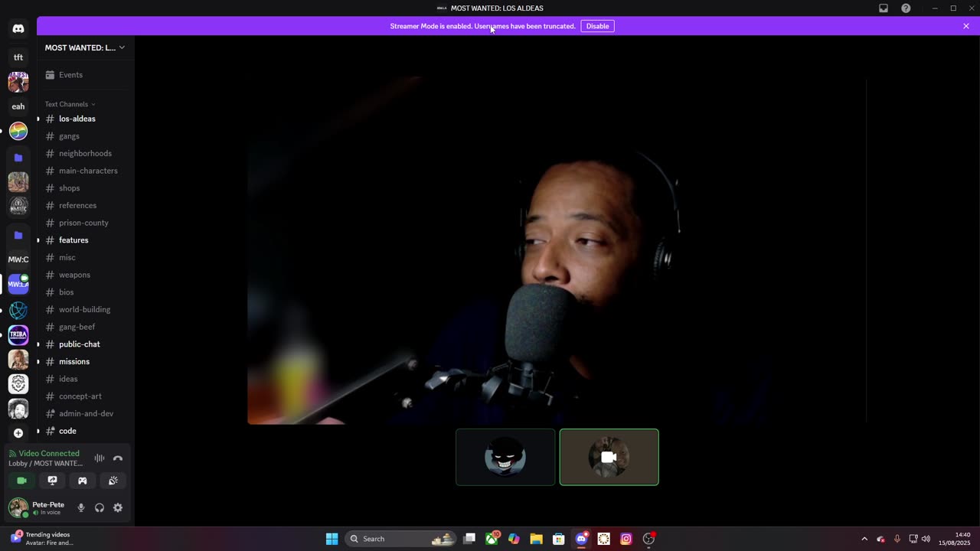This screenshot has width=980, height=551.
Task: Select the ideas channel
Action: [85, 379]
